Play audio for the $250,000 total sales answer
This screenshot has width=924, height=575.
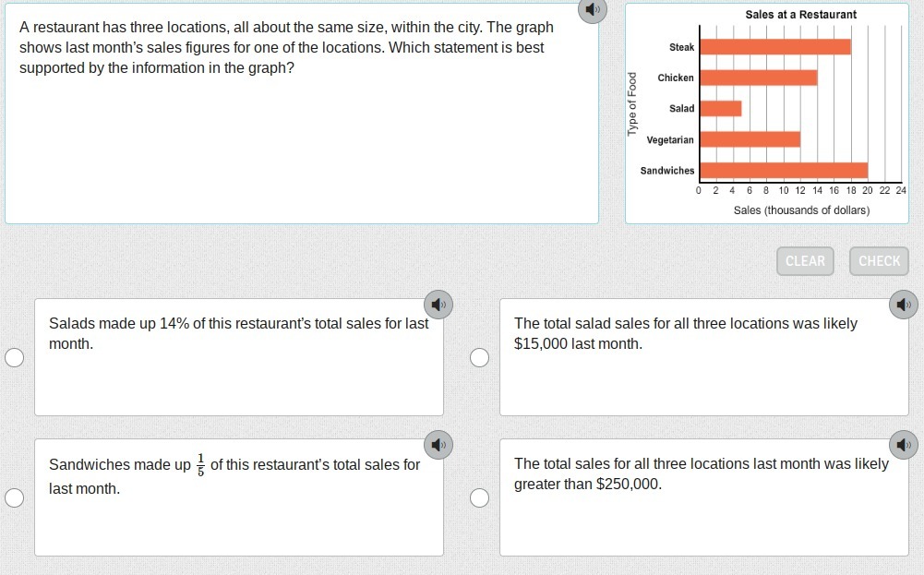(904, 444)
